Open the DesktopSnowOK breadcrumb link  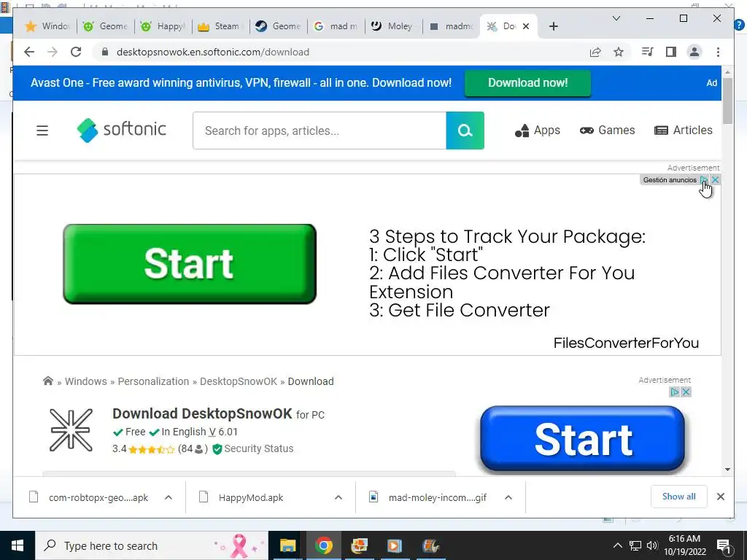(x=239, y=381)
